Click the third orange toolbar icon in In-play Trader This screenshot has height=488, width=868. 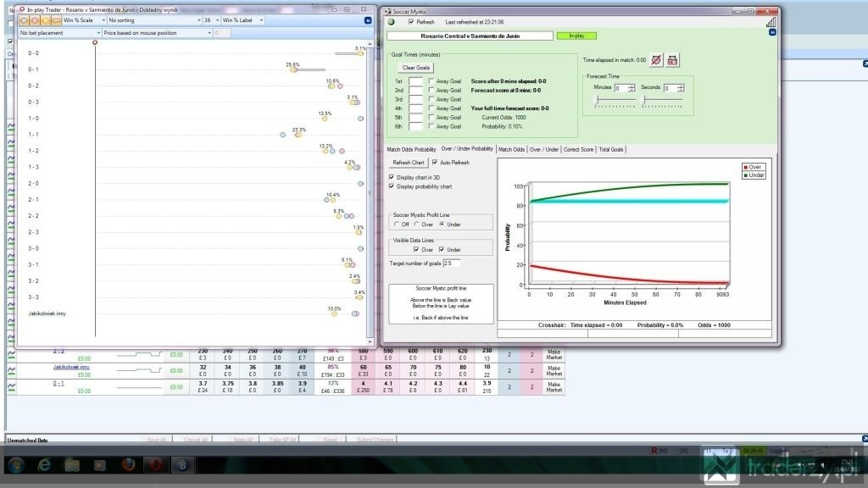pos(45,20)
